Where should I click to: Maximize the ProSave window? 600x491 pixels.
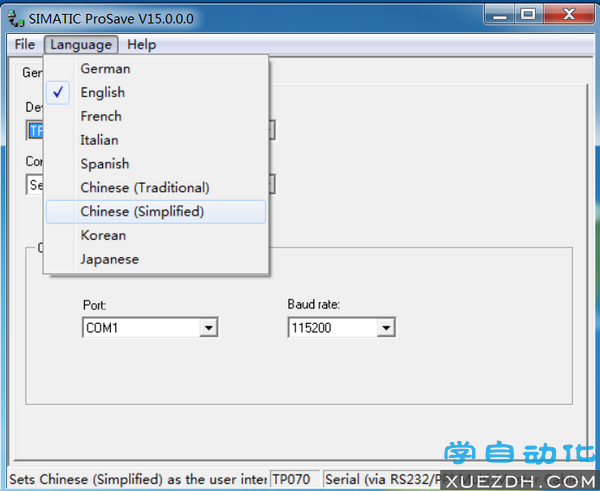coord(528,15)
